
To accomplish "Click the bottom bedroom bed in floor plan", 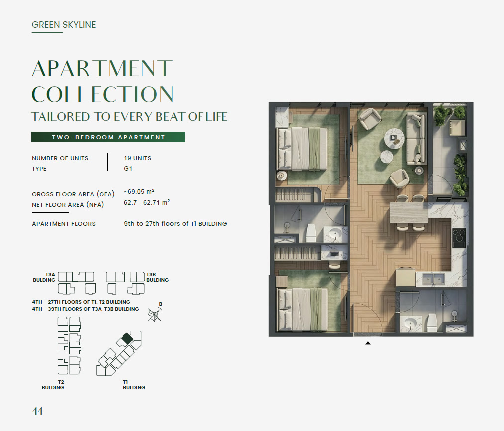I will click(x=302, y=309).
